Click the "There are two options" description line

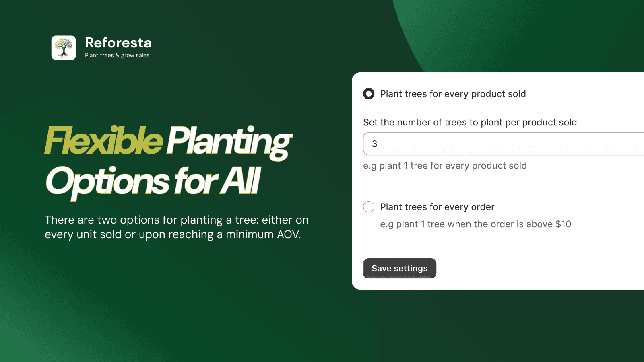tap(177, 220)
